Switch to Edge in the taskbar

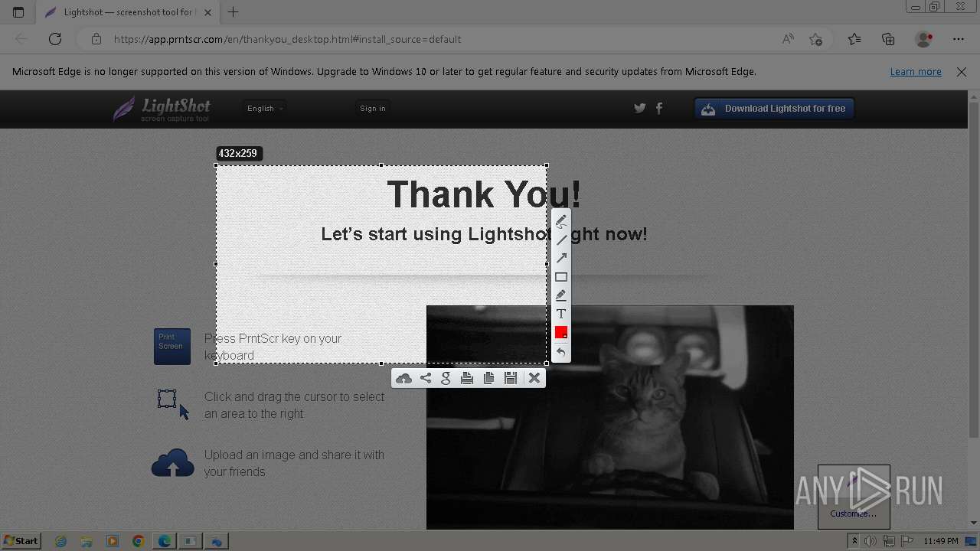tap(164, 541)
